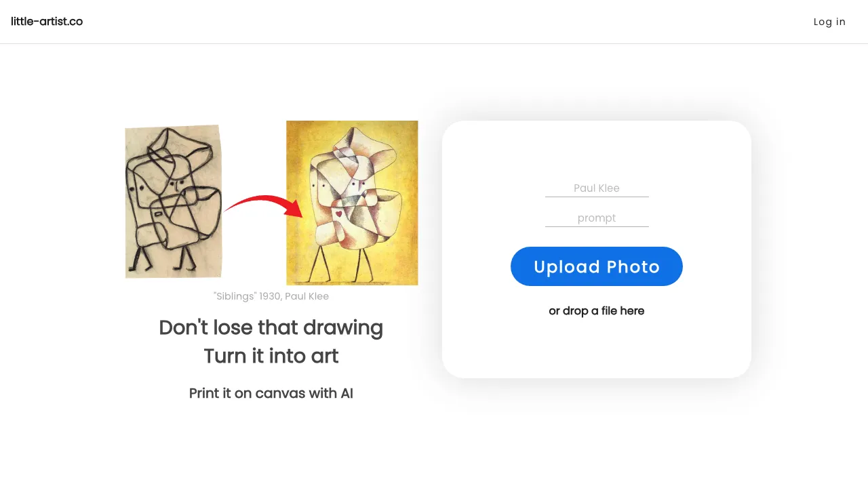868x488 pixels.
Task: Select the prompt input field
Action: (597, 218)
